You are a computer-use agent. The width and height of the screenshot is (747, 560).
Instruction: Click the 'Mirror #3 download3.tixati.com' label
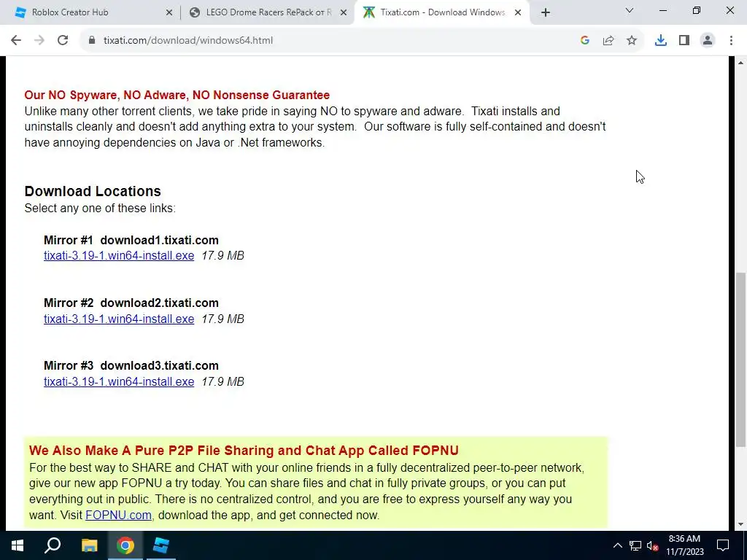pyautogui.click(x=131, y=366)
